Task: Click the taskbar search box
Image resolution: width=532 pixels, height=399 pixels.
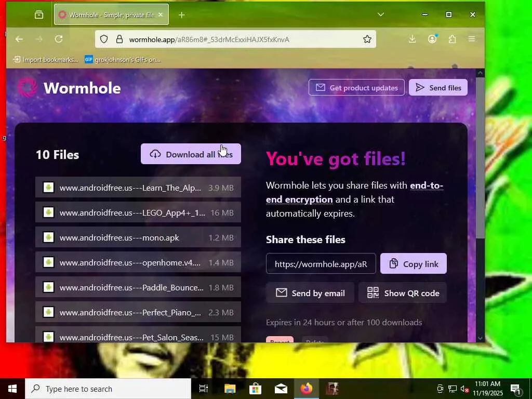Action: (x=108, y=389)
